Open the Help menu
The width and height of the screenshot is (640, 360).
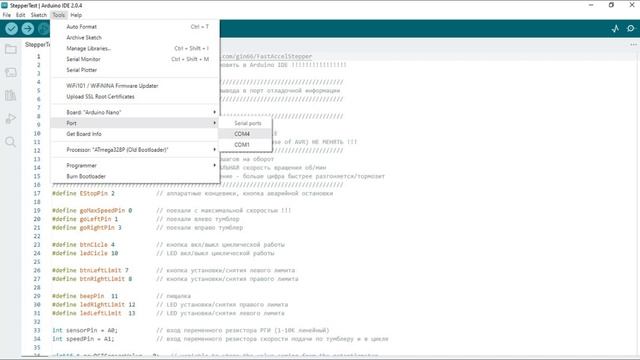pos(76,15)
